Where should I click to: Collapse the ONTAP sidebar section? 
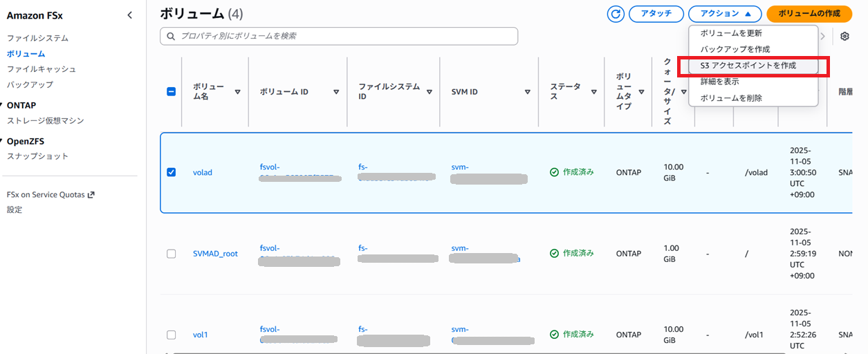click(3, 105)
